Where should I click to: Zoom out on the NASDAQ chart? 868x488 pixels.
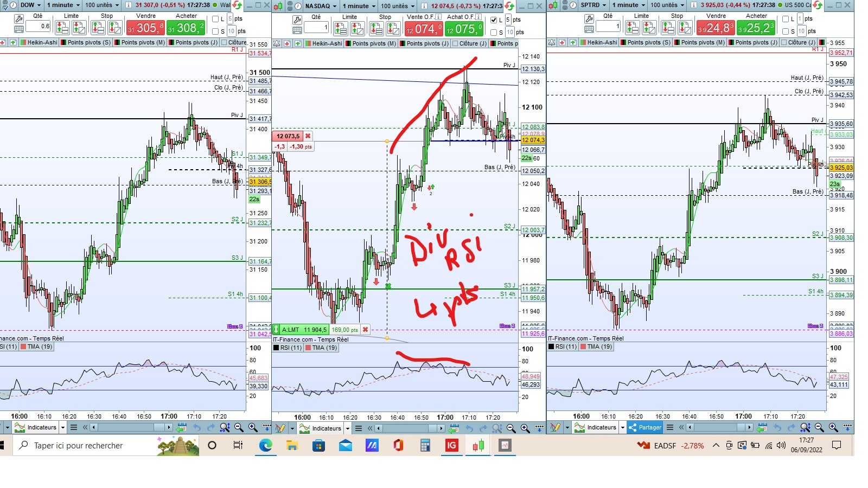(x=511, y=428)
